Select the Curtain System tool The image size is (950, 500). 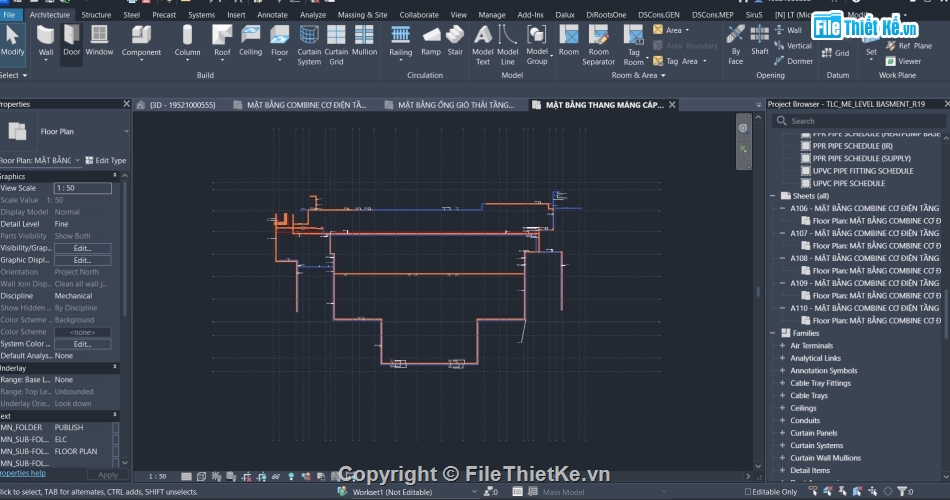[309, 45]
